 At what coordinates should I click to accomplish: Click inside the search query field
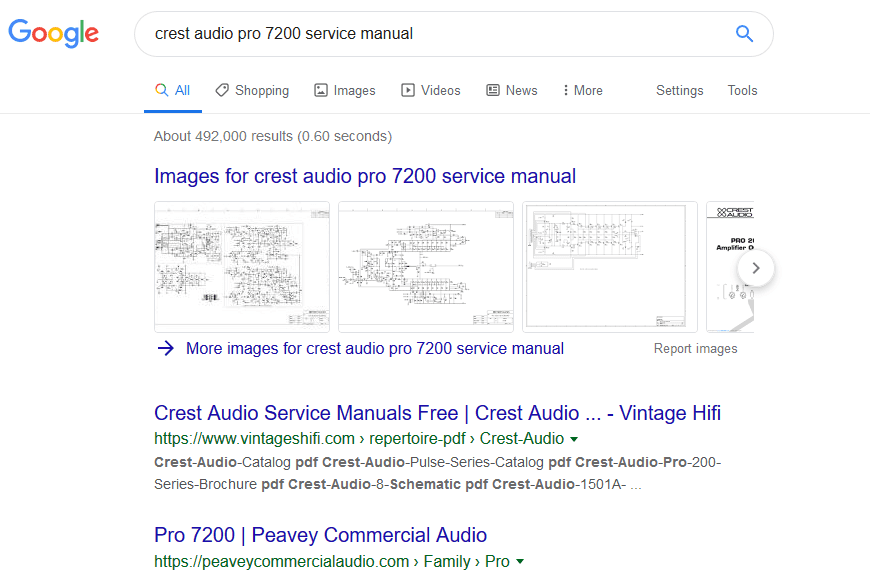(430, 34)
